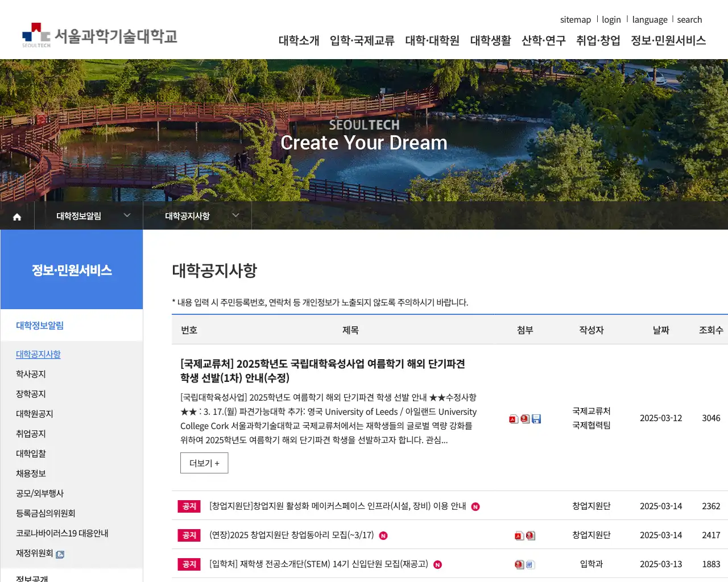Click the view count 3046
This screenshot has height=582, width=728.
point(711,418)
